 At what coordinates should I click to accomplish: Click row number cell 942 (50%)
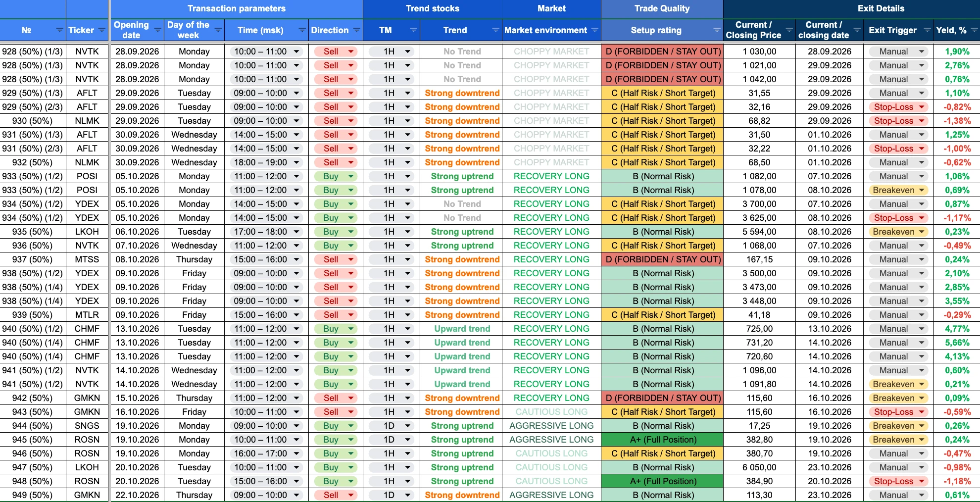click(x=33, y=398)
